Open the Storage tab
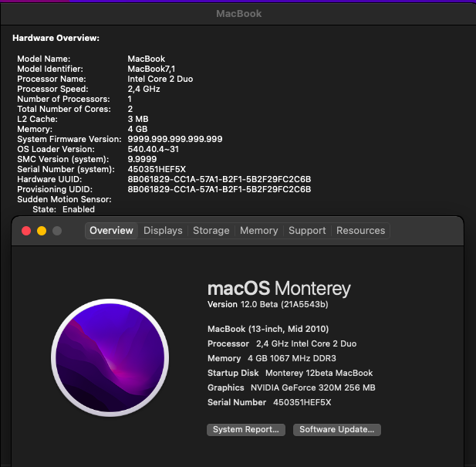Image resolution: width=476 pixels, height=467 pixels. [x=211, y=231]
